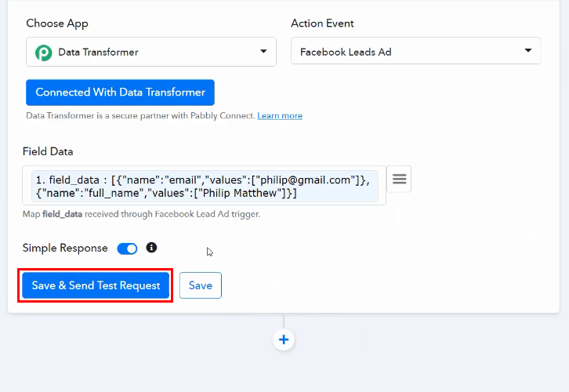This screenshot has width=569, height=392.
Task: Click the Action Event label
Action: point(322,24)
